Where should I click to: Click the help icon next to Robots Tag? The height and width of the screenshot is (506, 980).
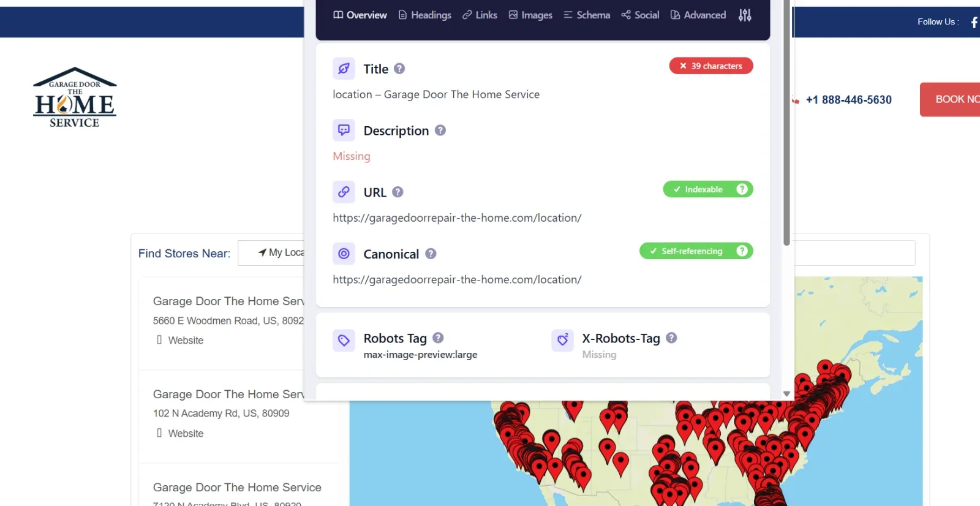pyautogui.click(x=438, y=338)
